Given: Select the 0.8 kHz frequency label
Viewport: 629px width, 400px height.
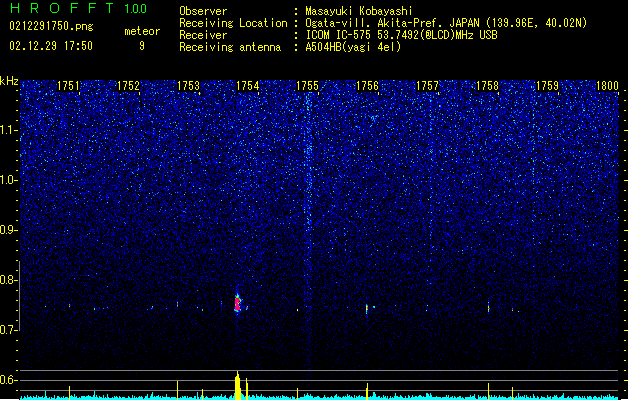Looking at the screenshot, I should tap(8, 280).
